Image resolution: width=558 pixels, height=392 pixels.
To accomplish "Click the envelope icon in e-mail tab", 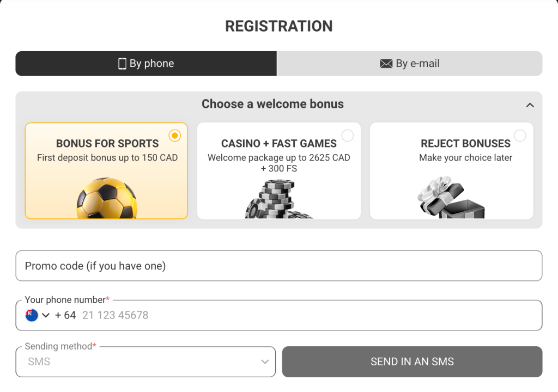I will [x=386, y=64].
